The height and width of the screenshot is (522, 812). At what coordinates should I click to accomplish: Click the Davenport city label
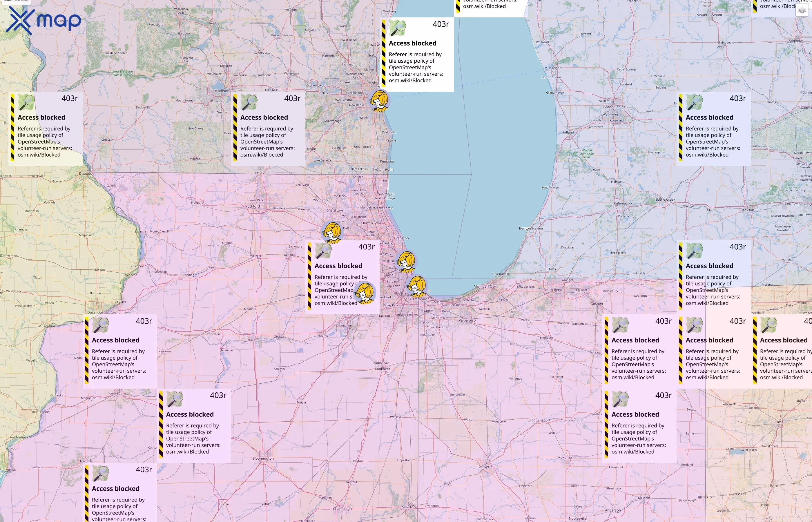click(96, 312)
